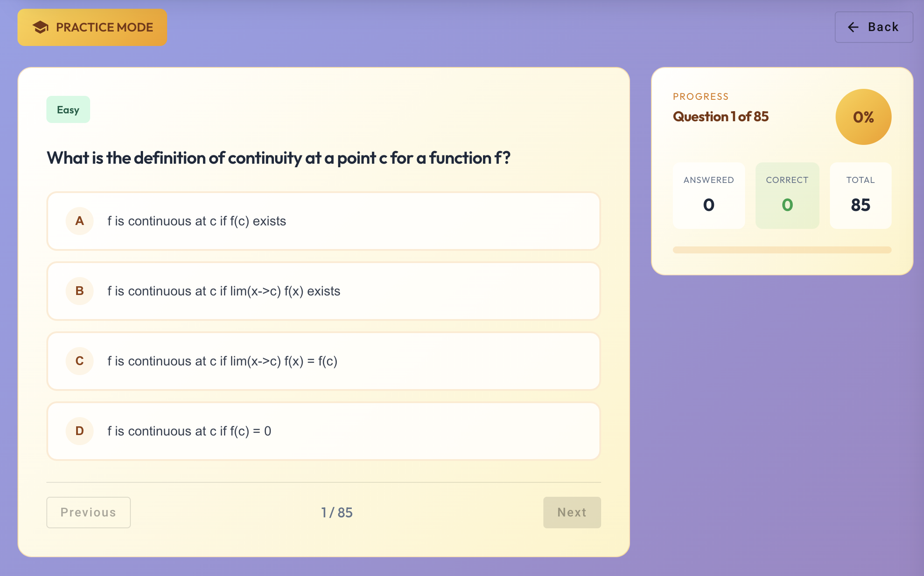Image resolution: width=924 pixels, height=576 pixels.
Task: Click the letter B circle marker
Action: [x=79, y=291]
